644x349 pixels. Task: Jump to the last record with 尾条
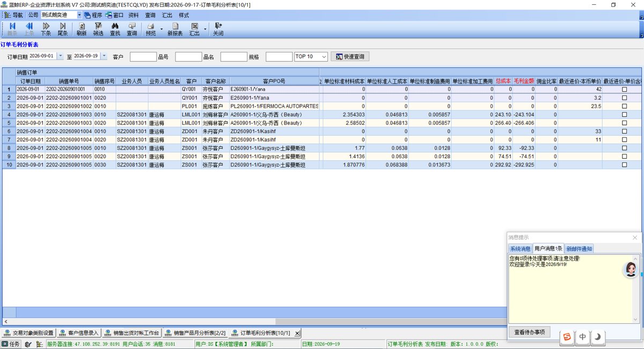[x=63, y=28]
